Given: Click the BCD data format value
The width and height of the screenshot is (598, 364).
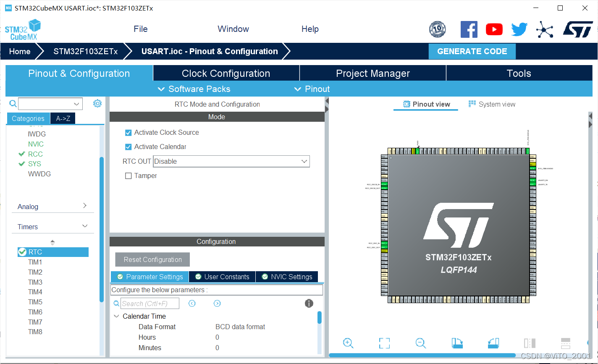Looking at the screenshot, I should click(240, 327).
